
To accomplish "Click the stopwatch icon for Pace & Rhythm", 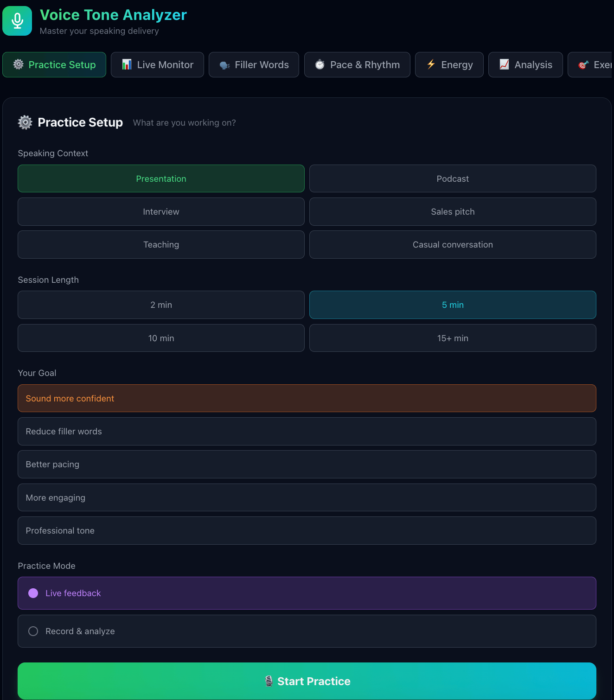I will [x=320, y=64].
